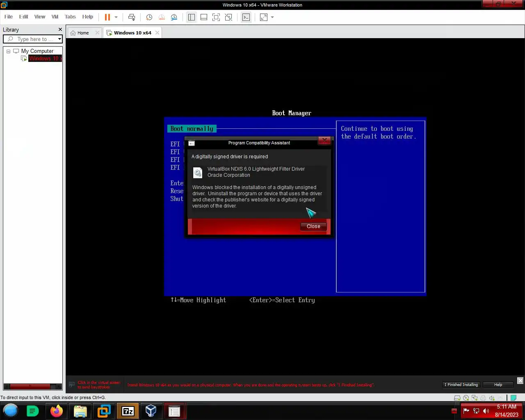Select the Boot normally entry
525x420 pixels.
(192, 129)
